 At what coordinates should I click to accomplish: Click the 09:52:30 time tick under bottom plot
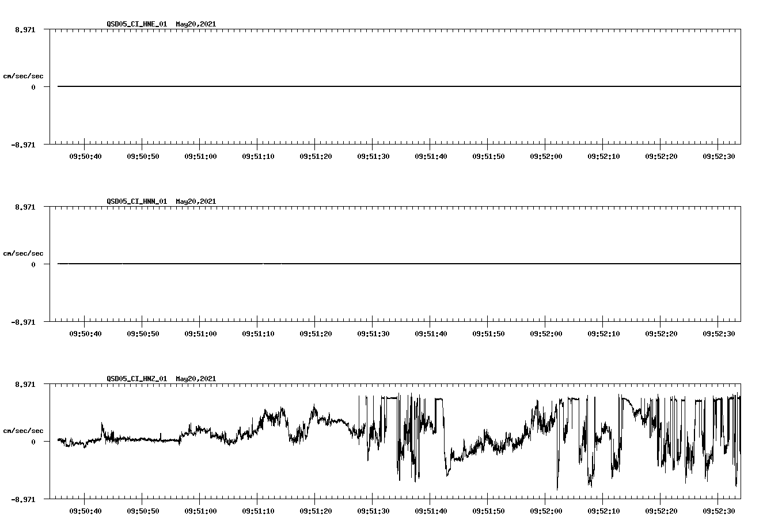click(718, 510)
